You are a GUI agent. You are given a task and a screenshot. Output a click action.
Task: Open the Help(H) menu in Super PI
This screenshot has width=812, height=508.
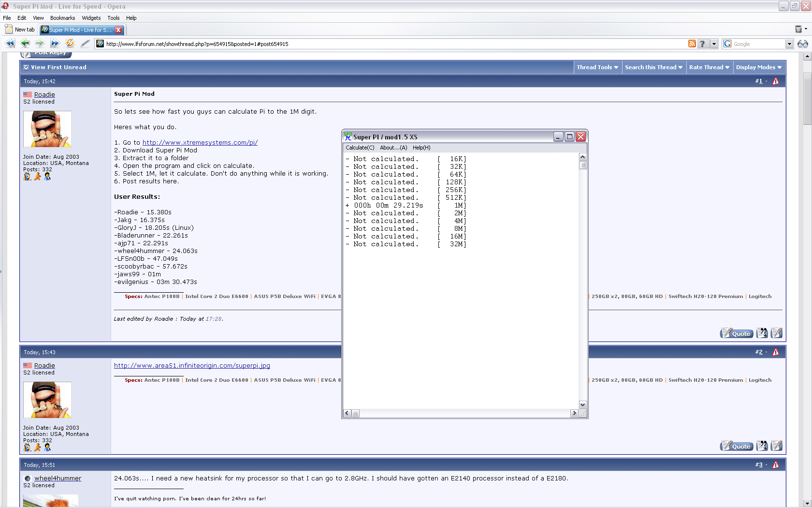(x=421, y=148)
